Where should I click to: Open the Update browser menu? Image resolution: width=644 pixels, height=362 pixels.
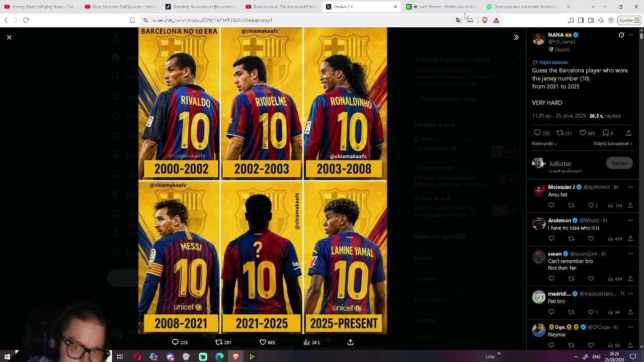(x=629, y=20)
